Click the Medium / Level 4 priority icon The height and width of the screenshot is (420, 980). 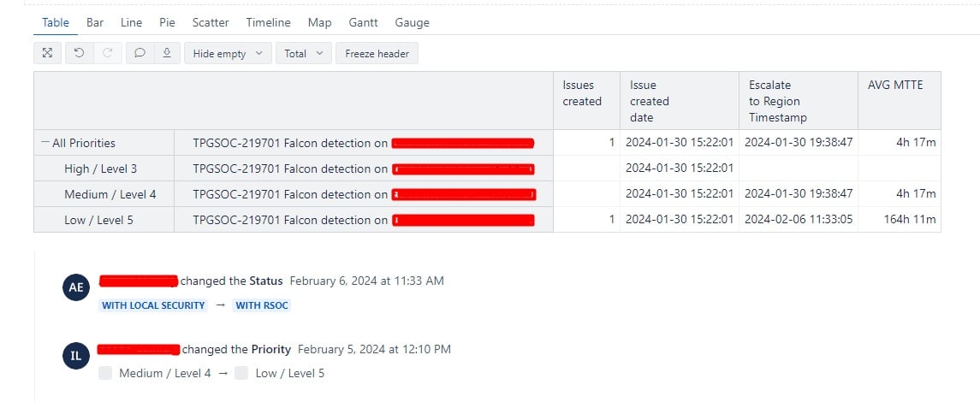tap(105, 373)
